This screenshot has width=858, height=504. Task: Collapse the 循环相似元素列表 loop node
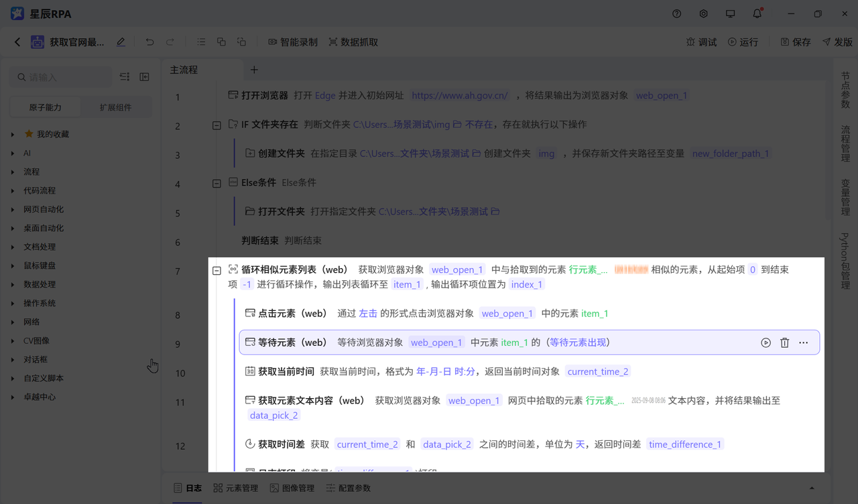pos(217,269)
